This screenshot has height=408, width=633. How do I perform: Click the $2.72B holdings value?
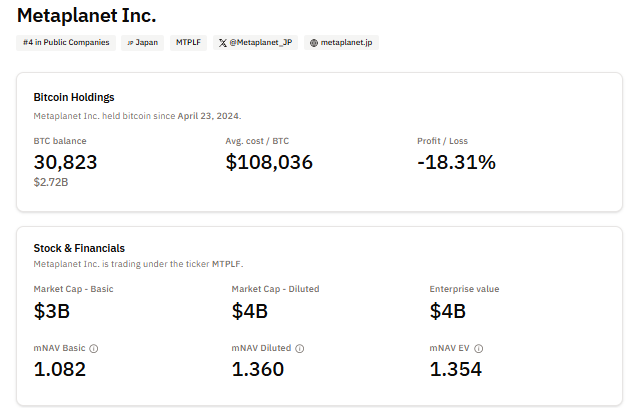[x=51, y=182]
